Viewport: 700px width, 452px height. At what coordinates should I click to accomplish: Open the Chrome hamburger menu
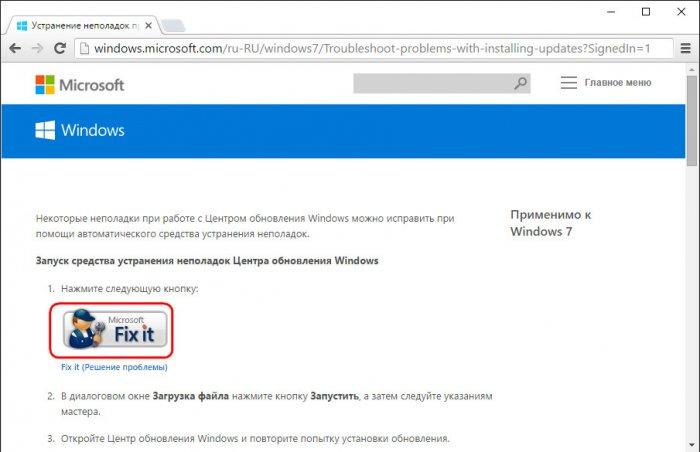coord(685,48)
